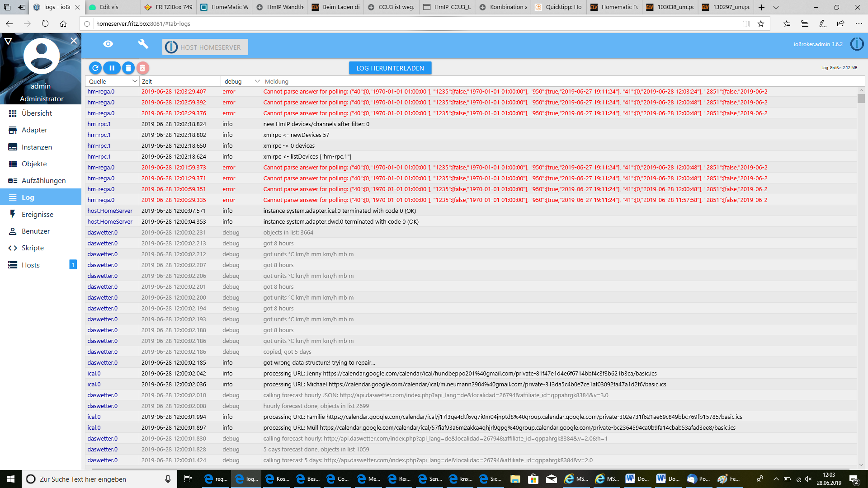This screenshot has height=488, width=868.
Task: Go to Skripte menu item
Action: click(x=33, y=248)
